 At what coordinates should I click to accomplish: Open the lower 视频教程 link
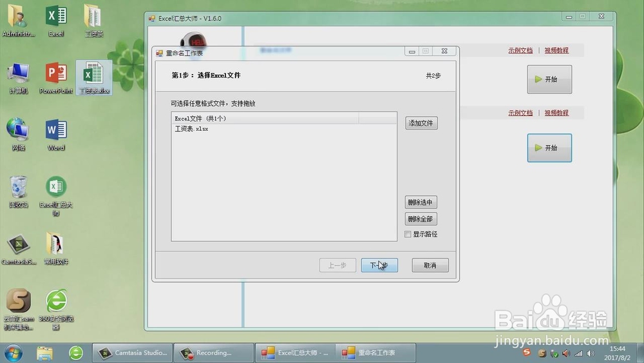click(x=556, y=113)
